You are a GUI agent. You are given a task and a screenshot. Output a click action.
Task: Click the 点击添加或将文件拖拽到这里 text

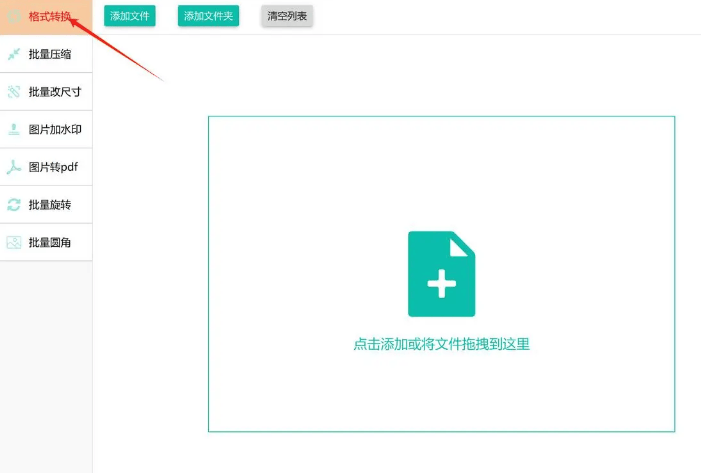(x=441, y=344)
